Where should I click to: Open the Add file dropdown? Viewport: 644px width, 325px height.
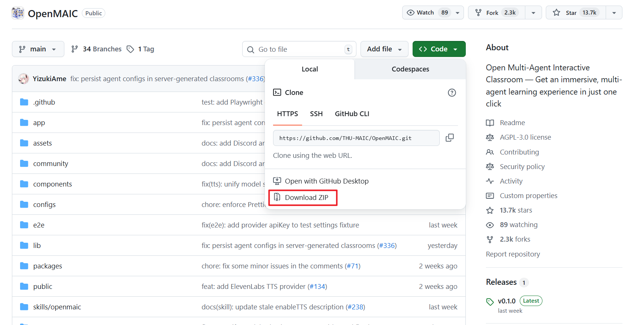384,49
